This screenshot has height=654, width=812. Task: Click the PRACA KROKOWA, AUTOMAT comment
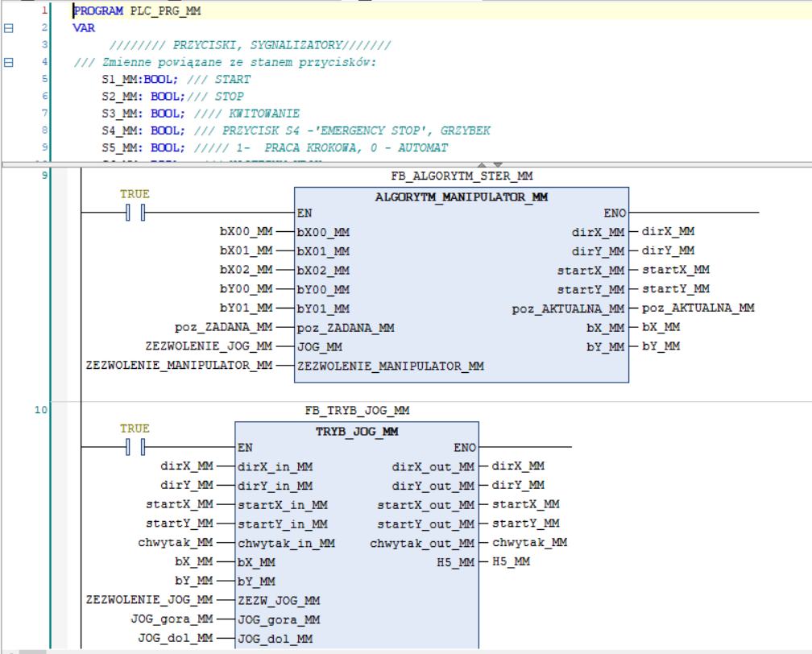click(x=321, y=147)
